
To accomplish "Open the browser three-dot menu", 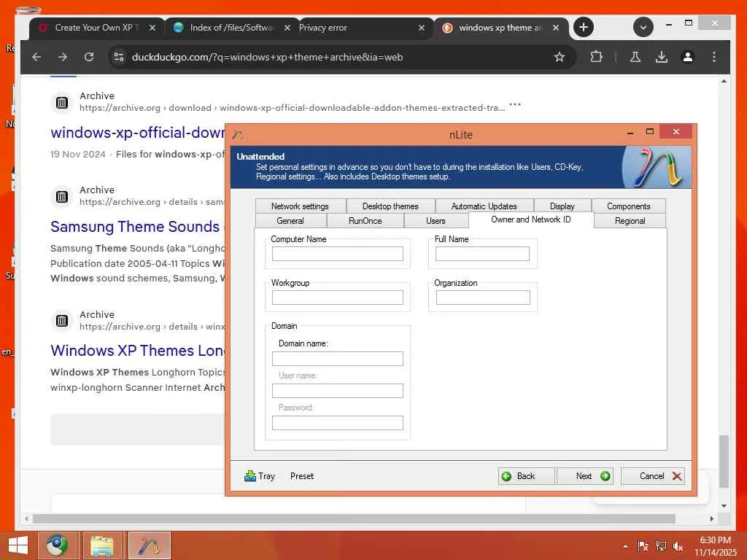I will pos(713,57).
